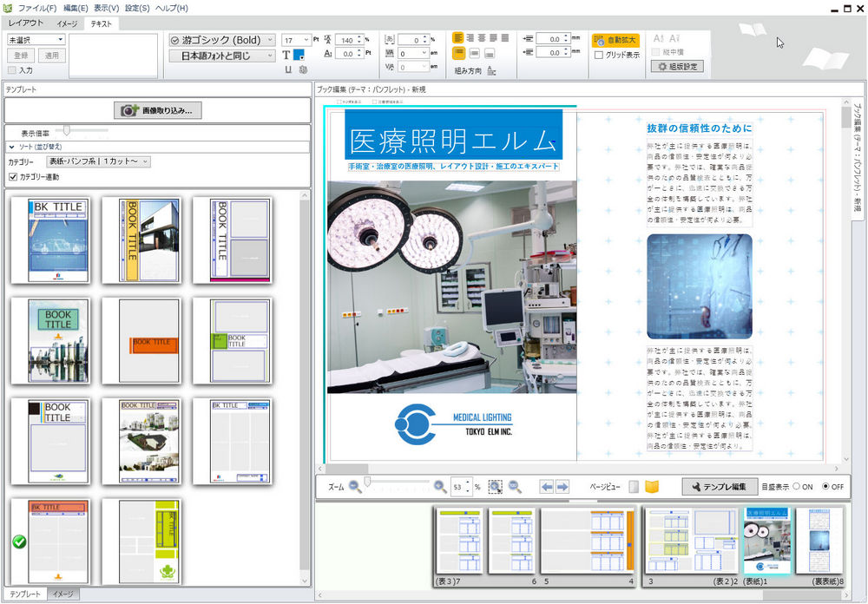Click the marquee zoom selection icon

(495, 486)
